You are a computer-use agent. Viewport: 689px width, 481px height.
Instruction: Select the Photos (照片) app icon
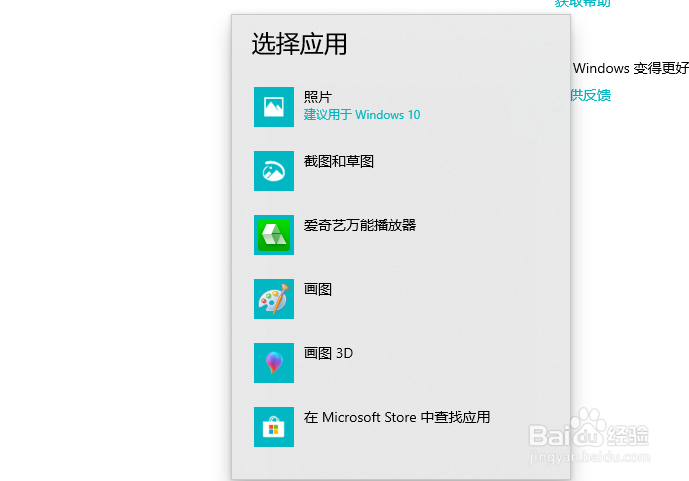point(274,107)
